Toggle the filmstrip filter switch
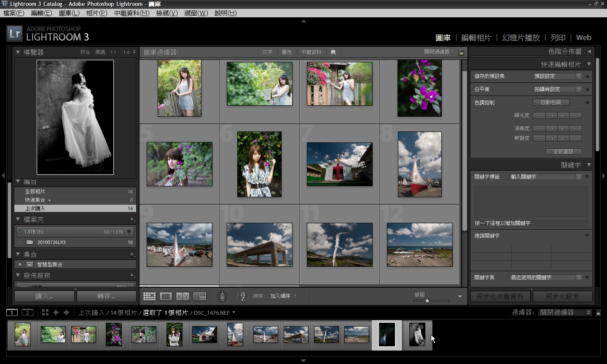 pyautogui.click(x=598, y=313)
